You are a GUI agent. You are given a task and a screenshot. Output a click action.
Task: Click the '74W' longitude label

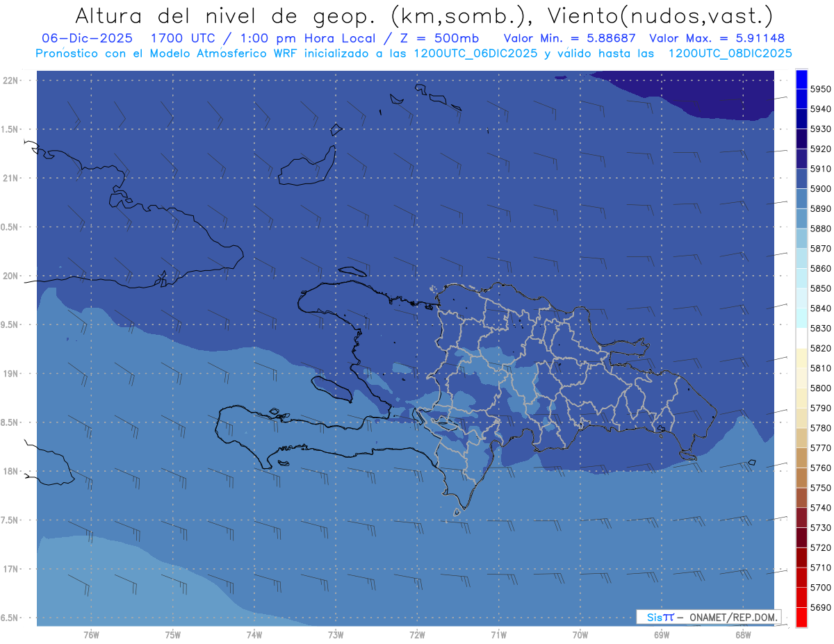point(254,635)
